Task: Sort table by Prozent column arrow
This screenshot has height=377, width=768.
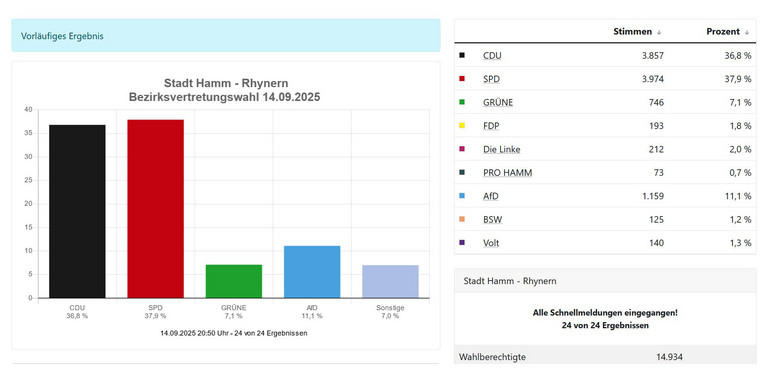Action: pyautogui.click(x=747, y=32)
